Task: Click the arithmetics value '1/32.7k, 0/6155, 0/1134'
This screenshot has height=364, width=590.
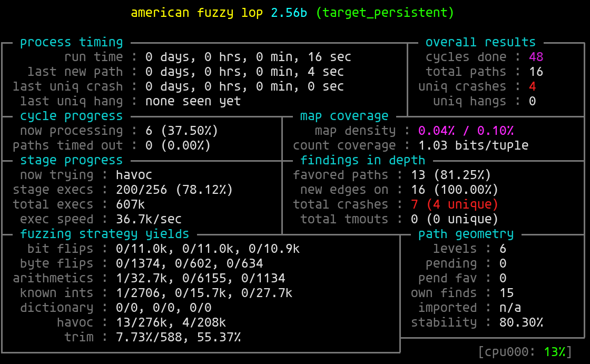Action: (201, 278)
